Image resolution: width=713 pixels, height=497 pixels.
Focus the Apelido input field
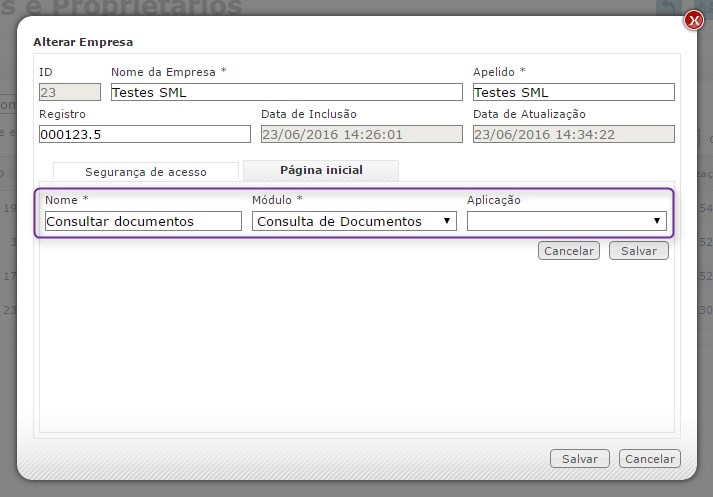(573, 92)
